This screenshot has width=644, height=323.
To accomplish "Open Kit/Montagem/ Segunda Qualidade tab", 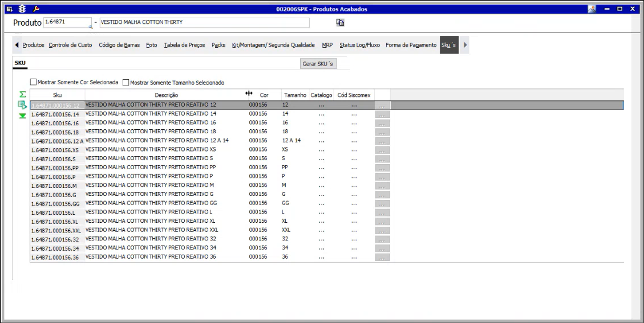I will [273, 45].
